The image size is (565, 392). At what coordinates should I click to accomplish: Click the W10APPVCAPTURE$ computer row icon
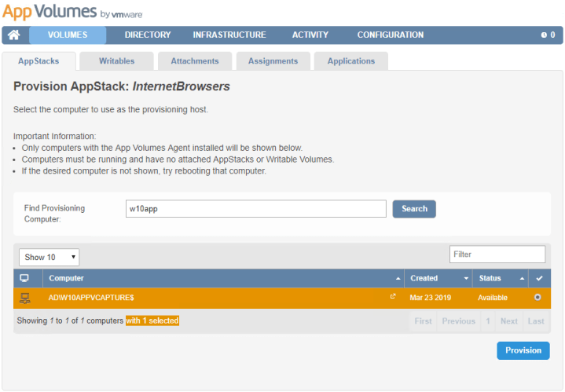(25, 298)
